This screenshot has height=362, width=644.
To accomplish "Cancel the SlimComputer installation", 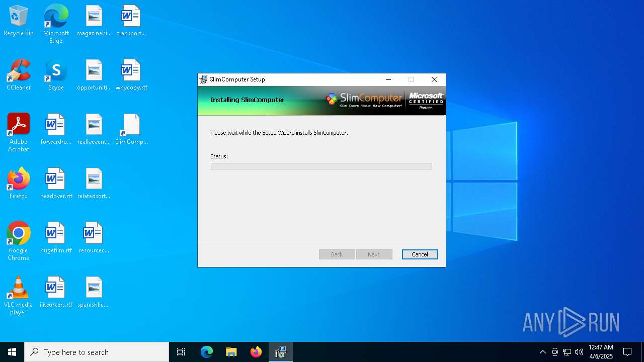I will click(420, 254).
